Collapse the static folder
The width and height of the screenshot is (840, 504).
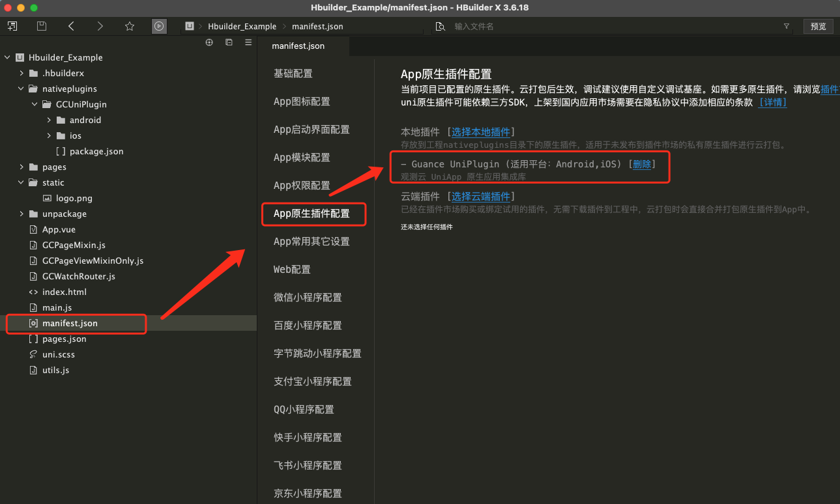(22, 182)
